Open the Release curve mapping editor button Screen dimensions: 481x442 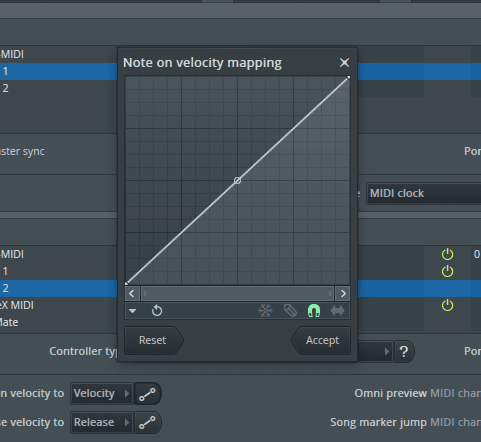click(x=147, y=423)
